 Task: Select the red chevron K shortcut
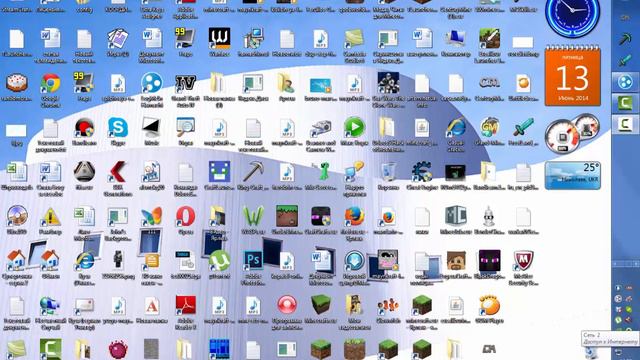point(118,172)
